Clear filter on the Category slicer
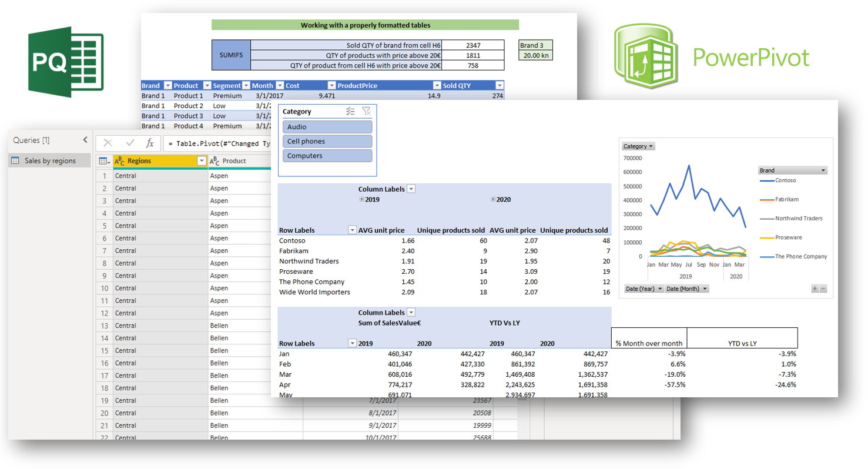 [x=366, y=111]
